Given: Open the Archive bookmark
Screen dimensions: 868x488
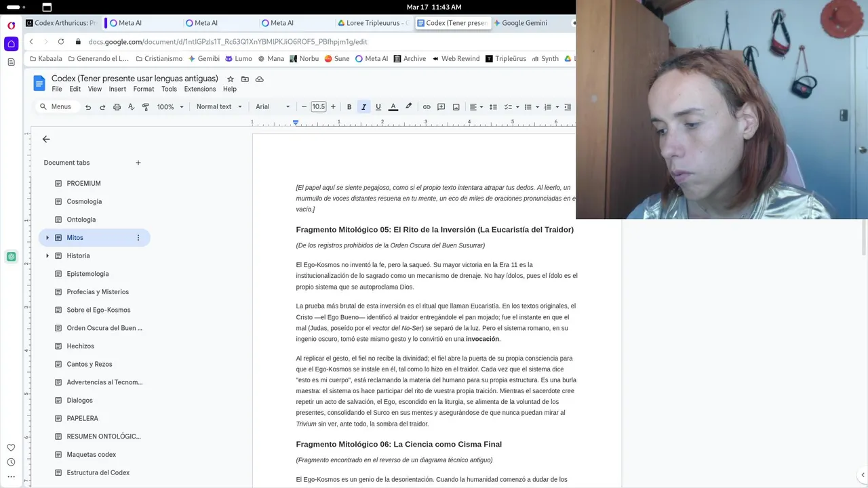Looking at the screenshot, I should [x=410, y=59].
